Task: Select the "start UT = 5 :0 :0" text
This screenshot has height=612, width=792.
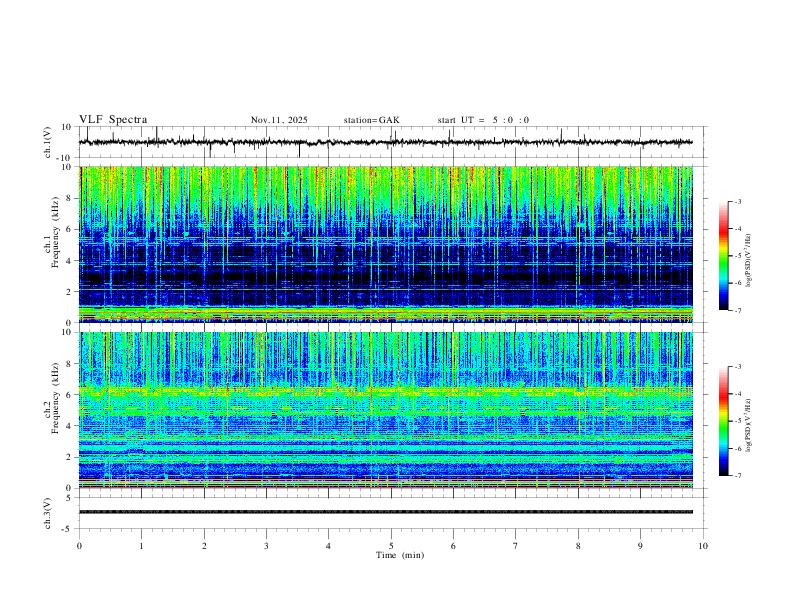Action: coord(483,120)
